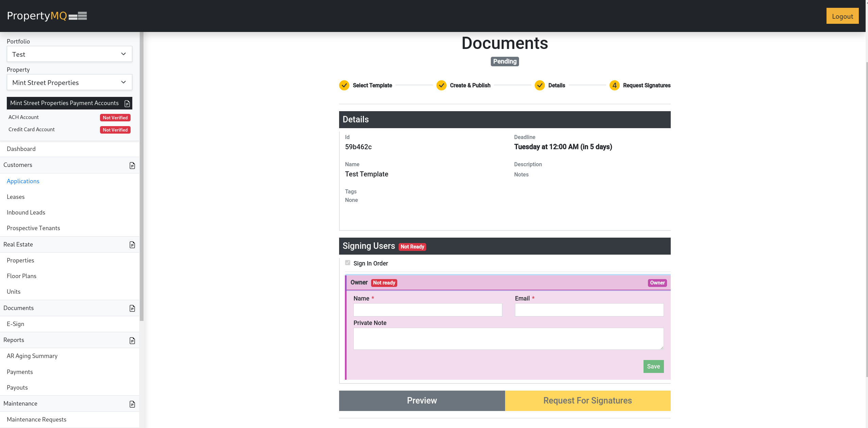Open Applications in the sidebar
868x428 pixels.
23,181
